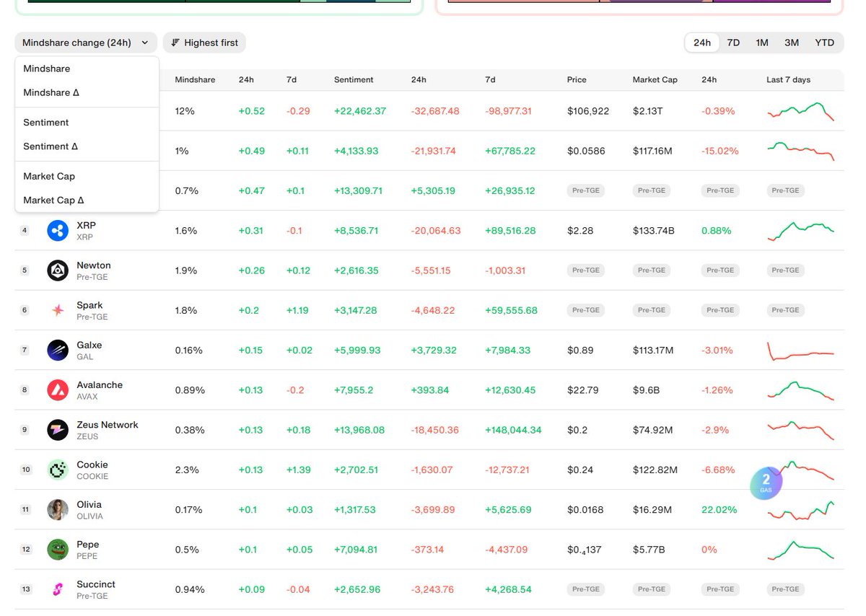Open the Spark project name link
The image size is (866, 616).
pos(89,305)
